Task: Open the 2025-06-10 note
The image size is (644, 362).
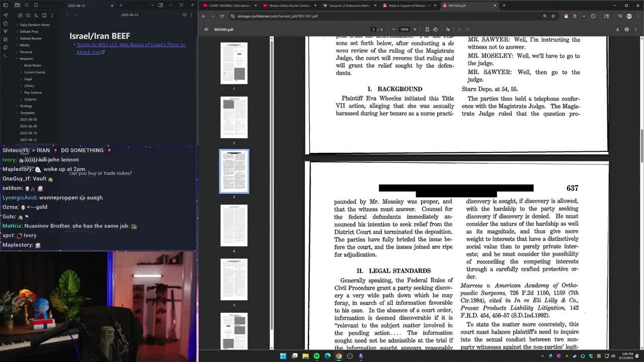Action: [28, 133]
